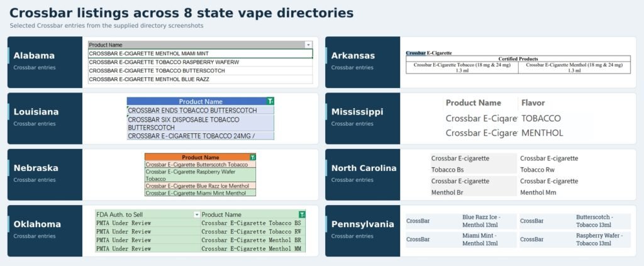Select North Carolina Tobacco Rw cell
Screen dimensions: 644x266
(x=549, y=163)
